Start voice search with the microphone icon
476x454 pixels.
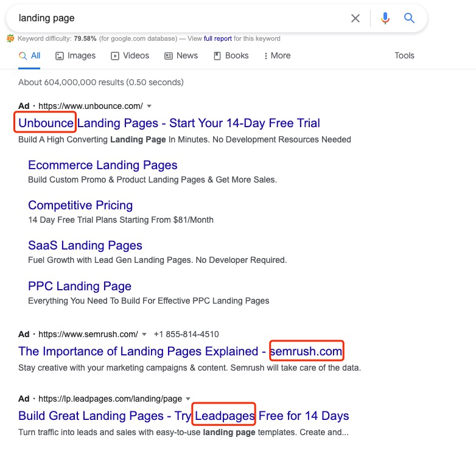tap(385, 18)
